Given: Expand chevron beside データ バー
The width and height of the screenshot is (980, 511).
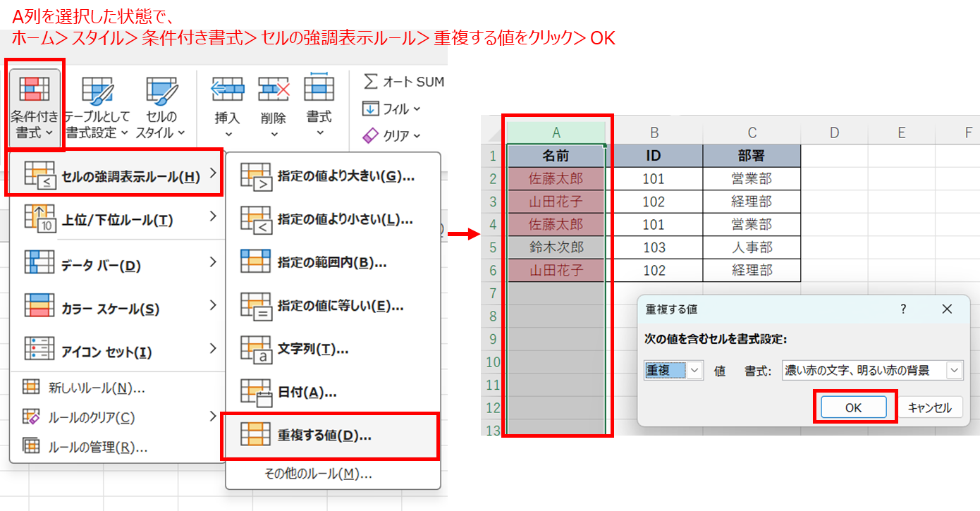Looking at the screenshot, I should click(x=213, y=262).
